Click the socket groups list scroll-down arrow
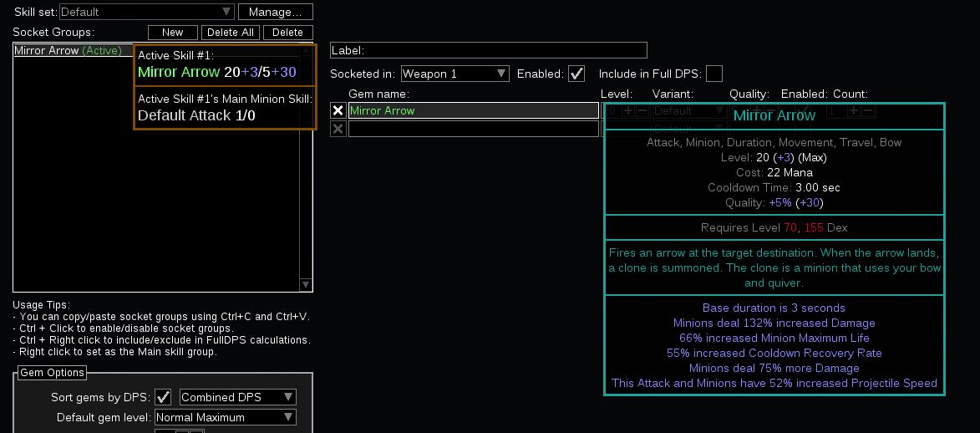This screenshot has height=433, width=980. 306,285
